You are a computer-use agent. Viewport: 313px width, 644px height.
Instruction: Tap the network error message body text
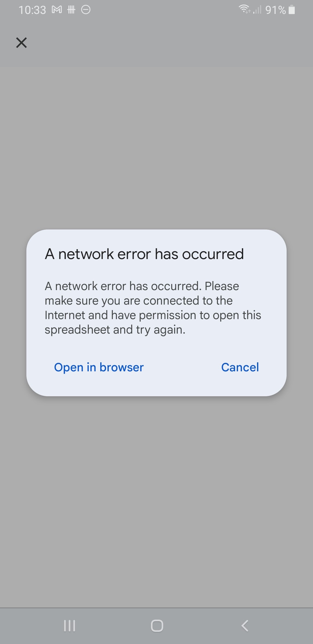[x=153, y=308]
